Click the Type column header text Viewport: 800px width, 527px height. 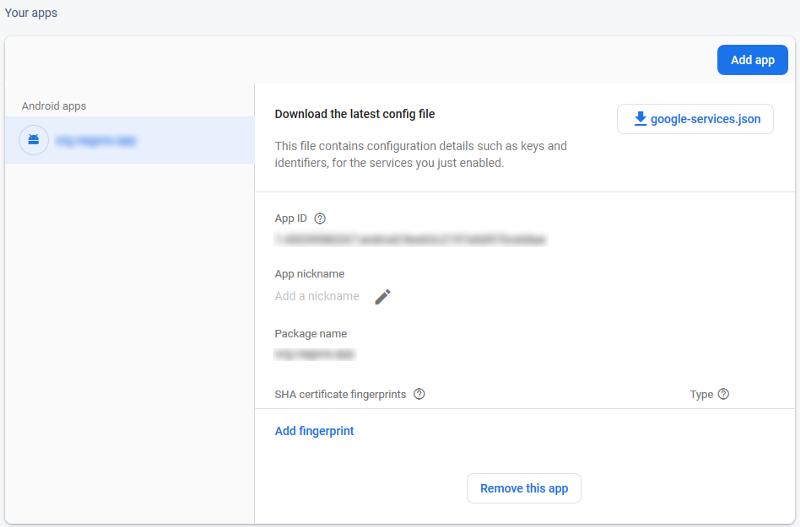coord(701,394)
